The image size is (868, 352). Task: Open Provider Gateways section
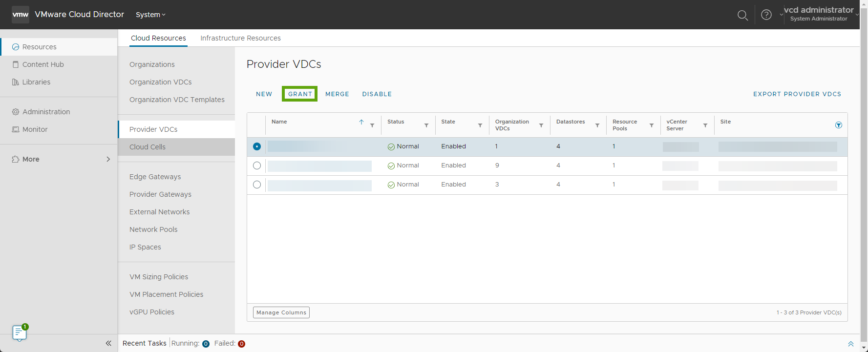pyautogui.click(x=160, y=194)
